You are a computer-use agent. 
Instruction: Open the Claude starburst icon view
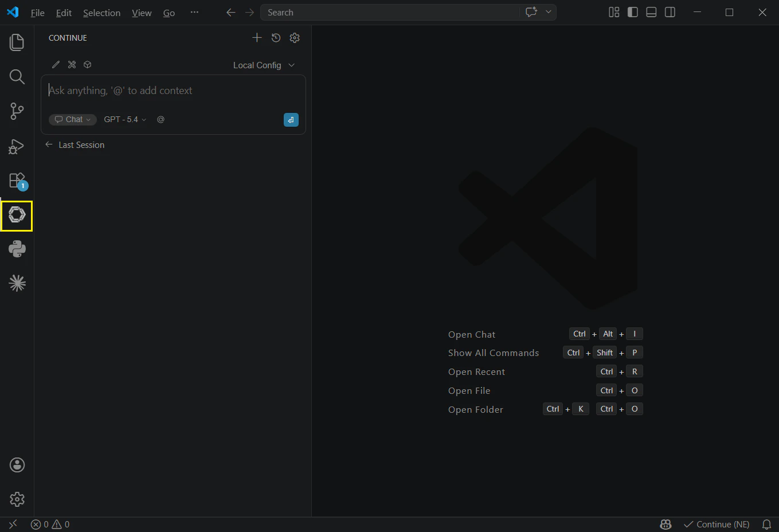point(17,283)
